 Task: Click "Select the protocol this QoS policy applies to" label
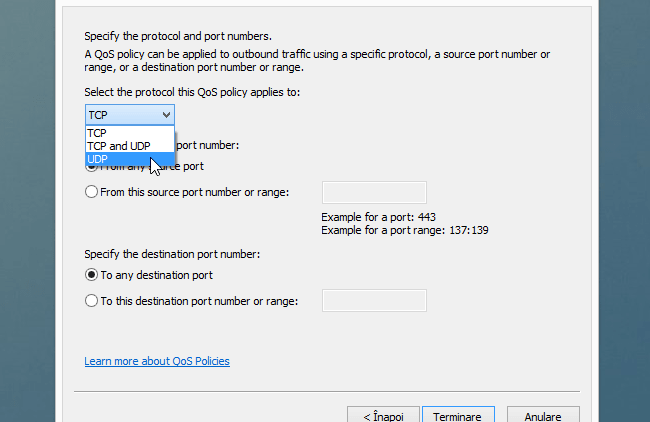click(x=192, y=92)
